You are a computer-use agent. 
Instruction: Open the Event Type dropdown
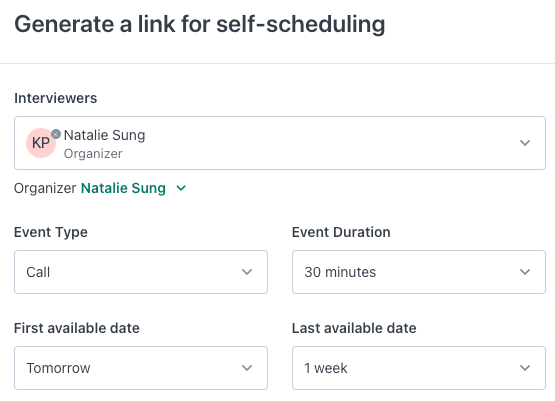coord(141,272)
